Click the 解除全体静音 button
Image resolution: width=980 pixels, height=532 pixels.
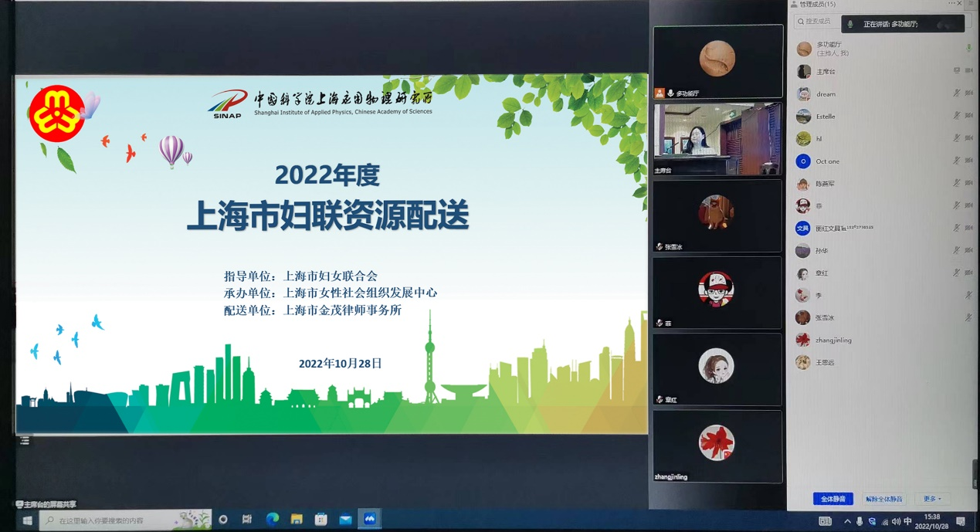[x=883, y=499]
